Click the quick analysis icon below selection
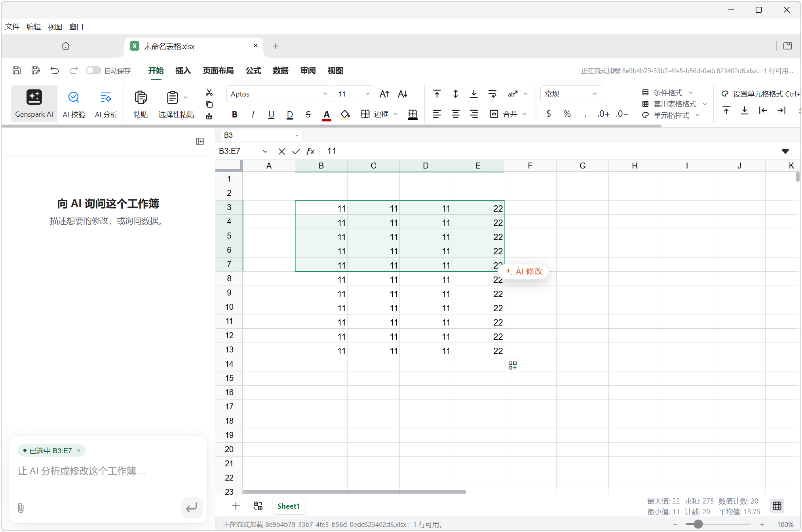 tap(513, 365)
